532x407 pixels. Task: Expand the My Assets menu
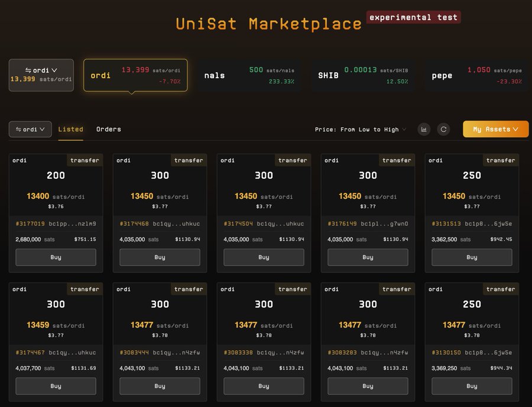pos(496,130)
